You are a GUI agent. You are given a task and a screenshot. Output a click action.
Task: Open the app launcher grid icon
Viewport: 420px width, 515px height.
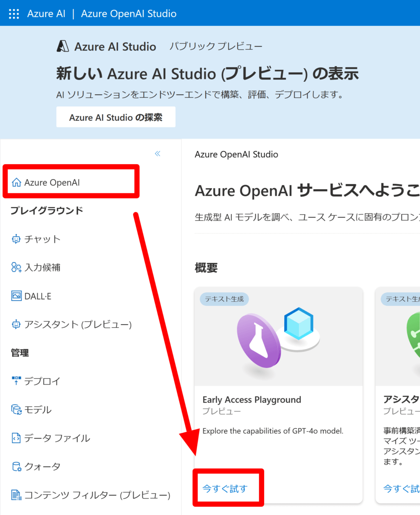[14, 13]
